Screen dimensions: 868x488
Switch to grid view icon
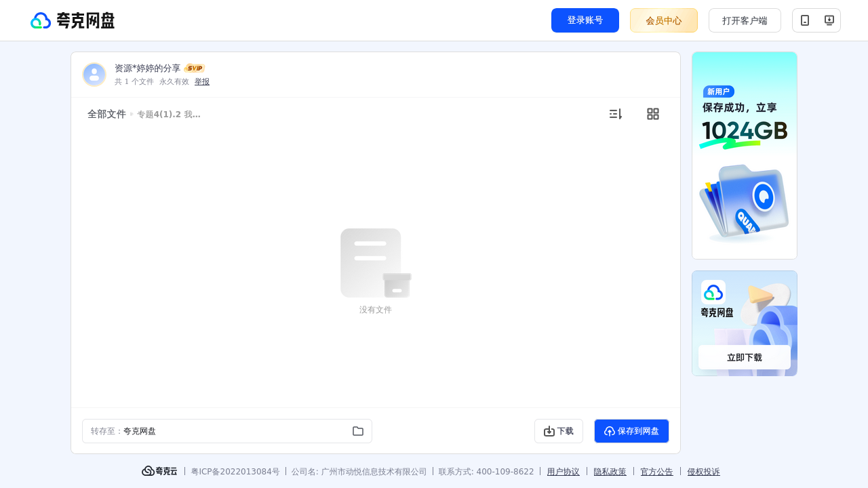click(x=653, y=114)
